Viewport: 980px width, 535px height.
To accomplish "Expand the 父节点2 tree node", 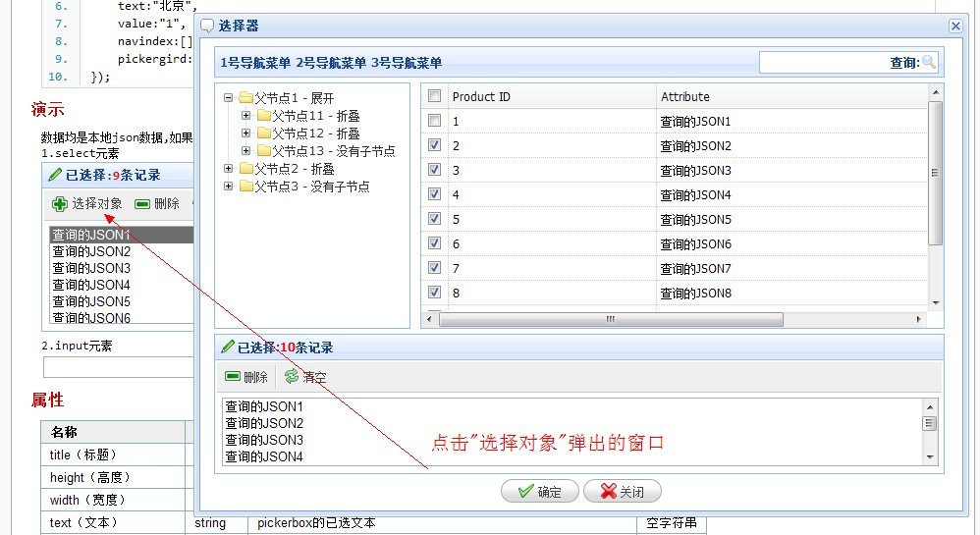I will click(x=229, y=169).
